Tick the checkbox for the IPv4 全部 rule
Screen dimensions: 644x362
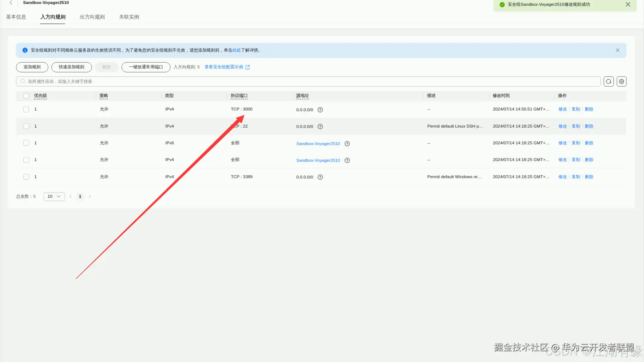pyautogui.click(x=26, y=160)
